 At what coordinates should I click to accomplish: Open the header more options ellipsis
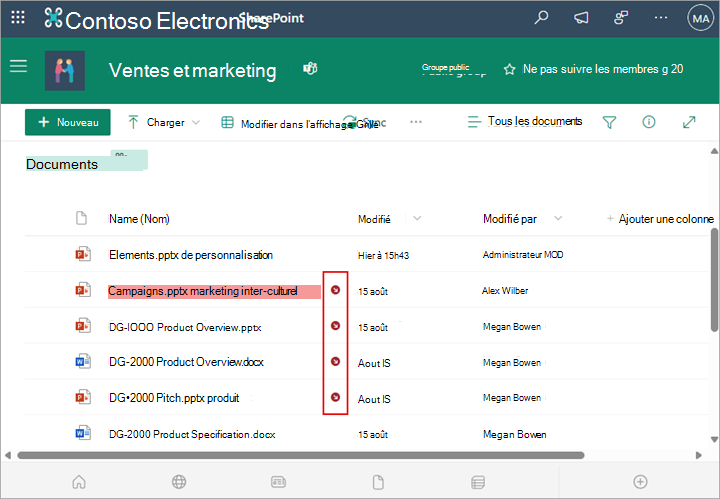click(x=661, y=18)
